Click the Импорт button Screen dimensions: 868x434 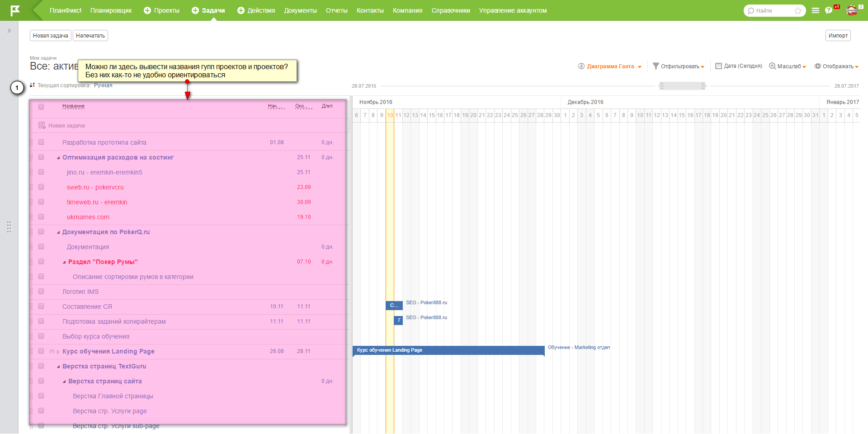coord(838,36)
